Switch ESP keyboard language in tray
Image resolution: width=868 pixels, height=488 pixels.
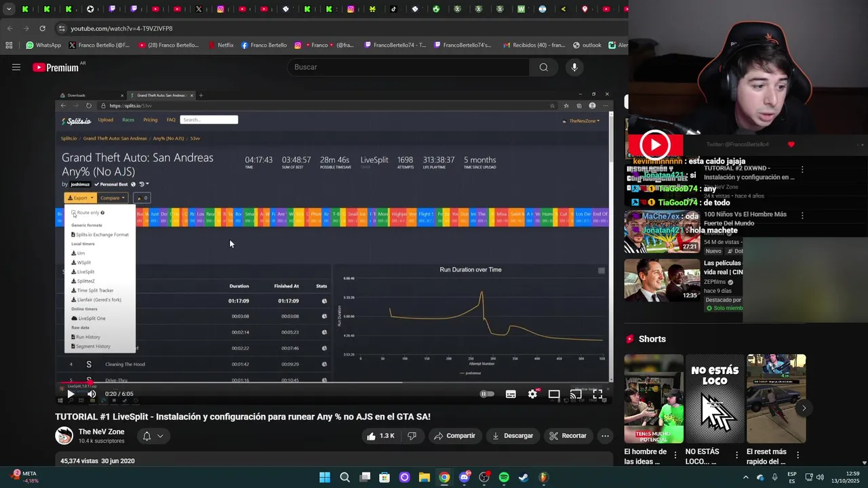pyautogui.click(x=792, y=477)
